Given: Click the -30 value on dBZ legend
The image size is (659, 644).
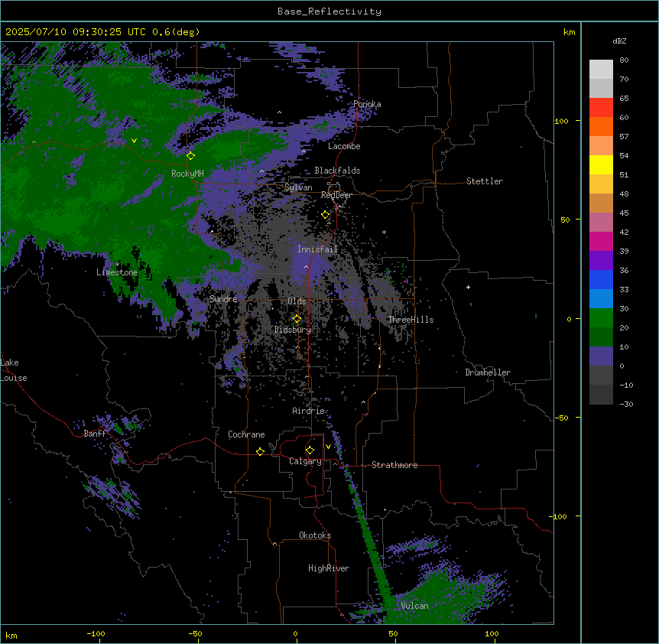Looking at the screenshot, I should coord(626,405).
